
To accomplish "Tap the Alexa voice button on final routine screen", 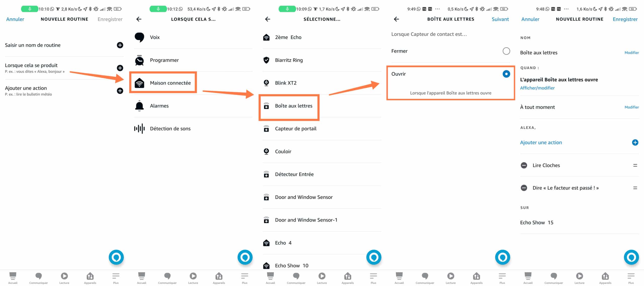I will pyautogui.click(x=631, y=257).
